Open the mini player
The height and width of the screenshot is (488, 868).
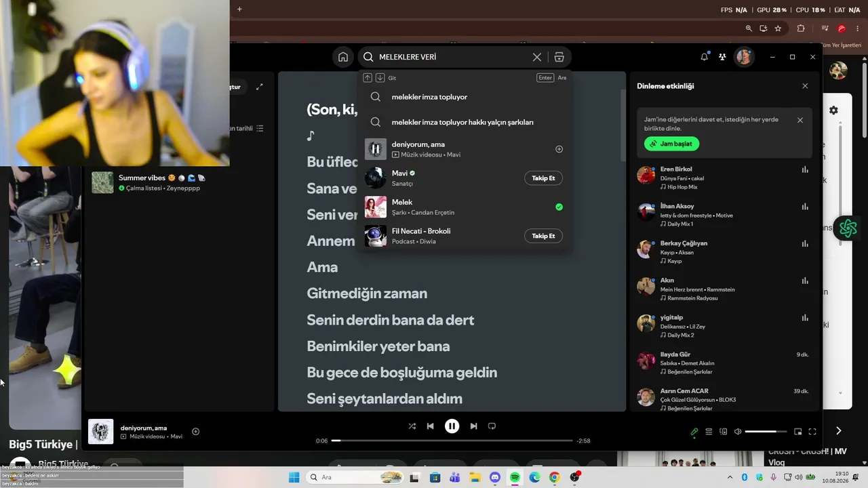point(798,432)
